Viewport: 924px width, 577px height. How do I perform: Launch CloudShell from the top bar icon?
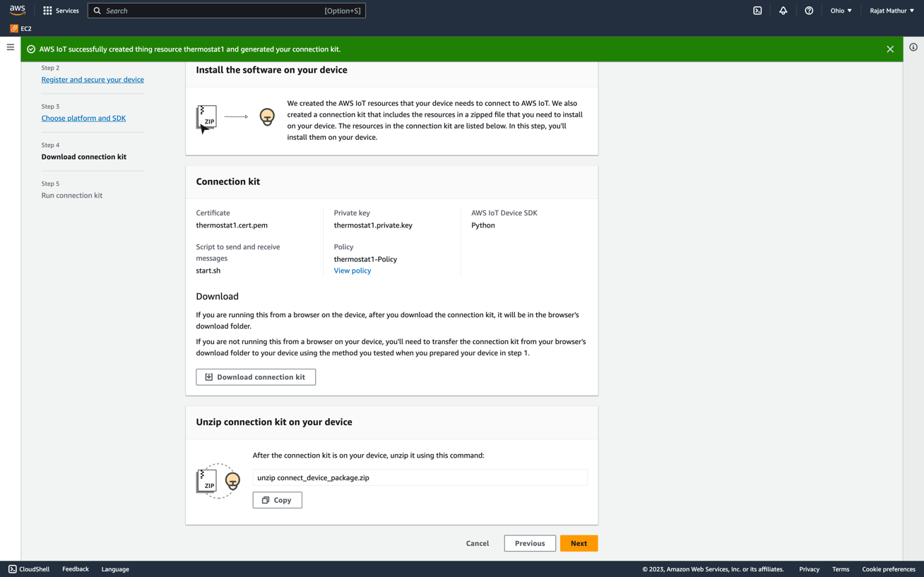click(757, 11)
